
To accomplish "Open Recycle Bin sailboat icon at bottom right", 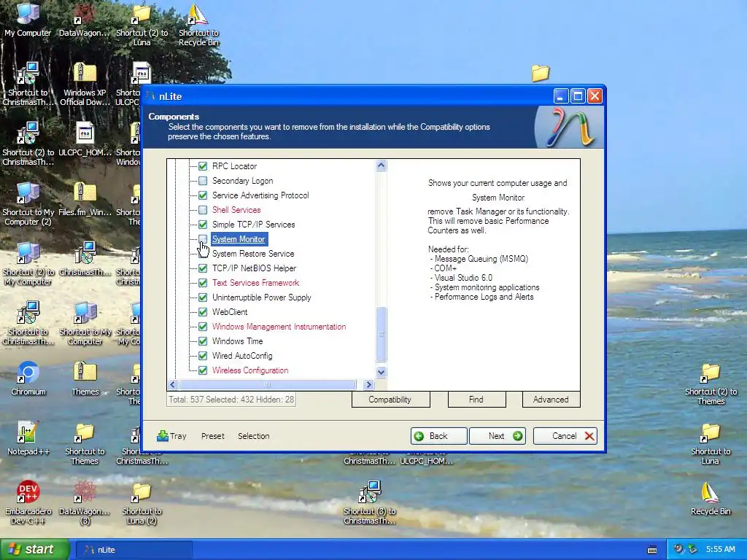I will tap(711, 498).
